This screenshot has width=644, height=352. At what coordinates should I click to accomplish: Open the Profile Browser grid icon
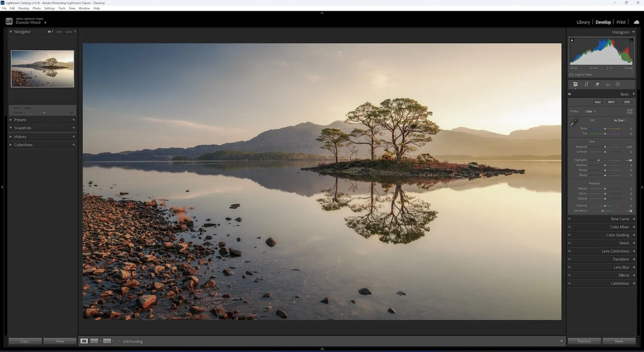(x=630, y=111)
